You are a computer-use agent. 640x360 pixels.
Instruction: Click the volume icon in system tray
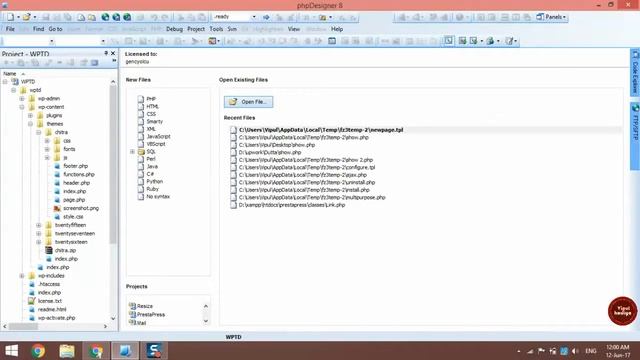[x=575, y=351]
